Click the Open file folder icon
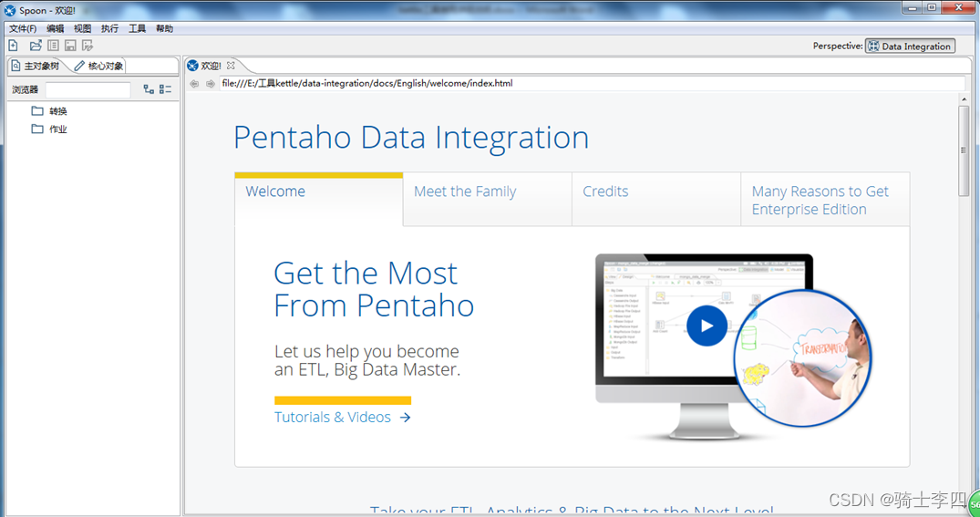The image size is (980, 517). click(x=36, y=45)
